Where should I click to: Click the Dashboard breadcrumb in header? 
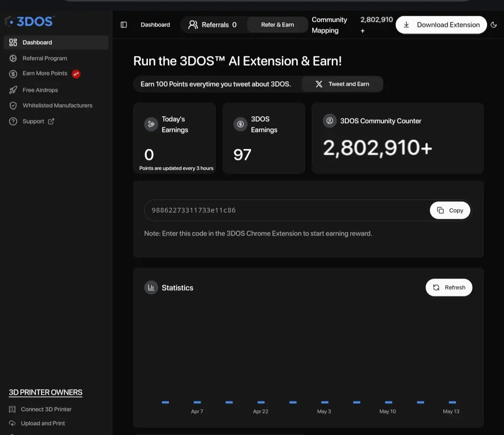pos(155,25)
